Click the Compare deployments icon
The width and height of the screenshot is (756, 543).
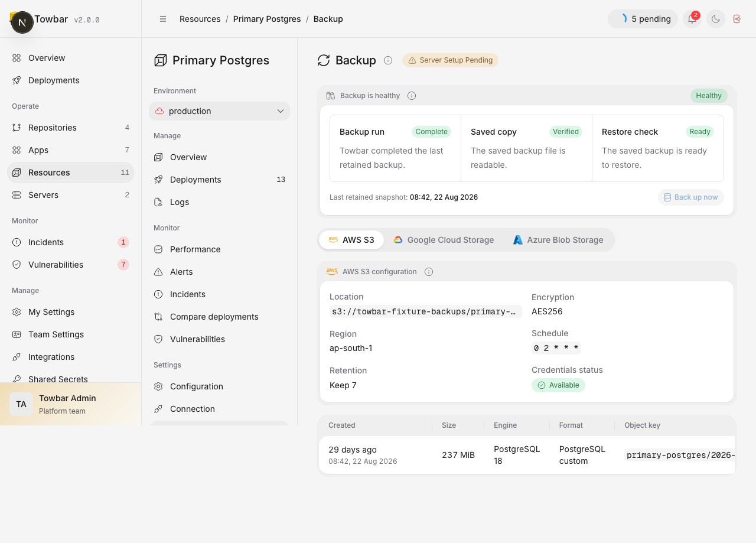tap(158, 317)
